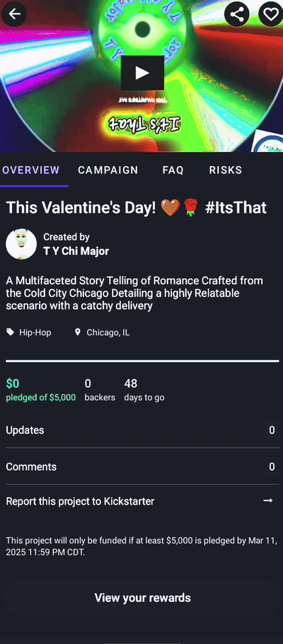
Task: Select the Risks tab
Action: tap(226, 170)
